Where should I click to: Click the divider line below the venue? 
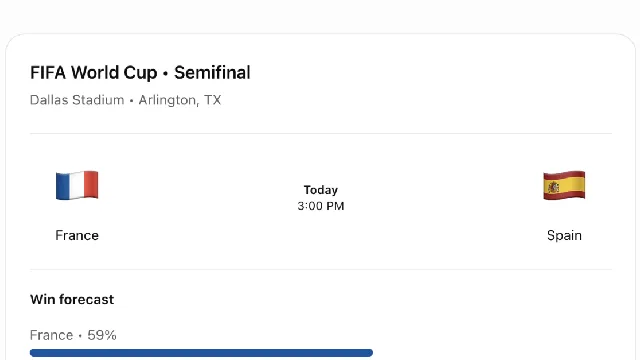(321, 133)
